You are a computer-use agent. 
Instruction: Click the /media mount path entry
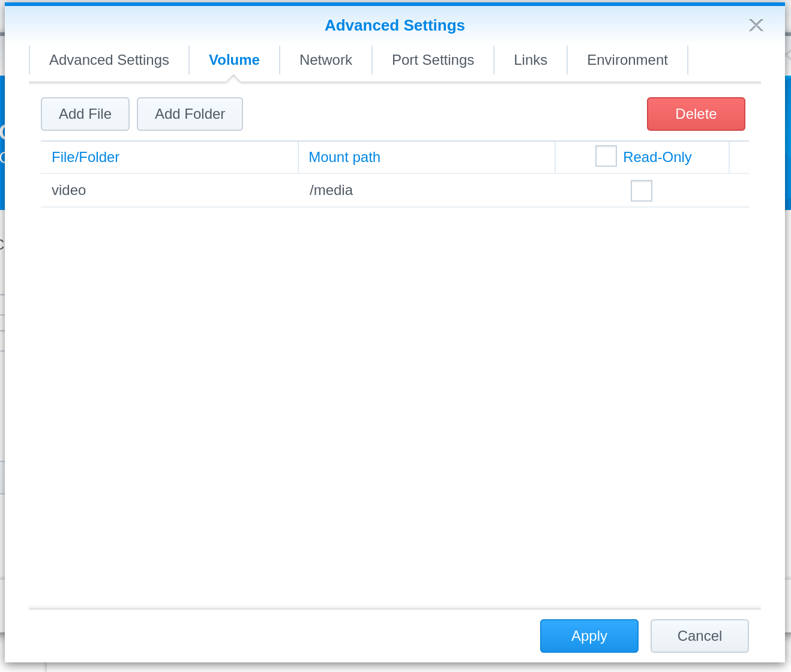pos(331,190)
